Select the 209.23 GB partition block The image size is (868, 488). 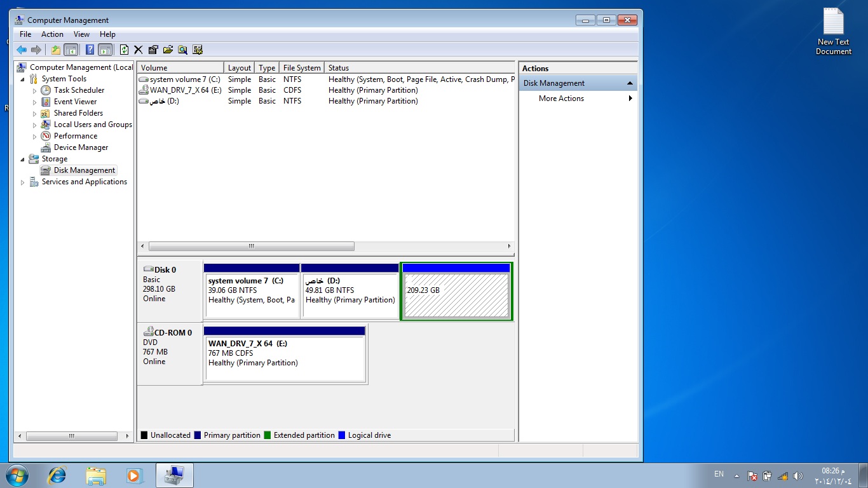pos(456,295)
